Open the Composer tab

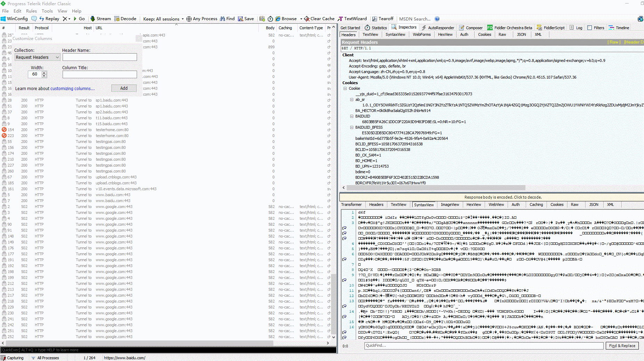(471, 28)
